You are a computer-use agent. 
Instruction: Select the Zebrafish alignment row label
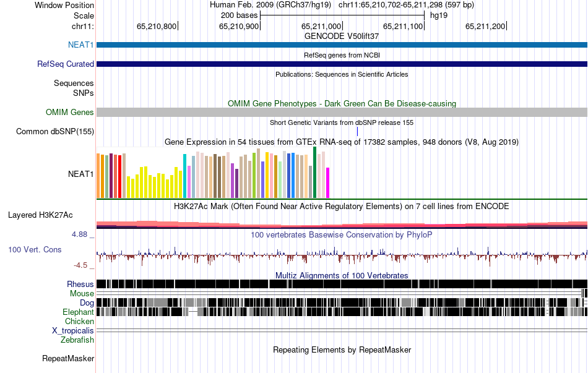77,340
